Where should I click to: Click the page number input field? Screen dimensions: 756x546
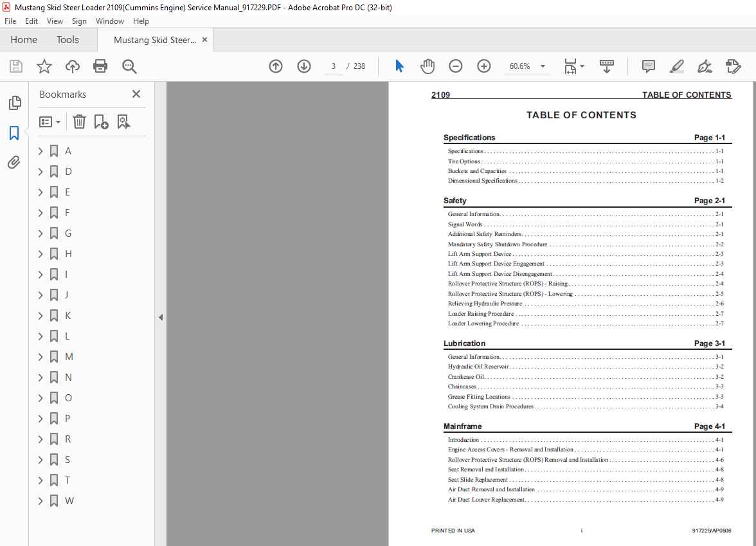click(333, 66)
